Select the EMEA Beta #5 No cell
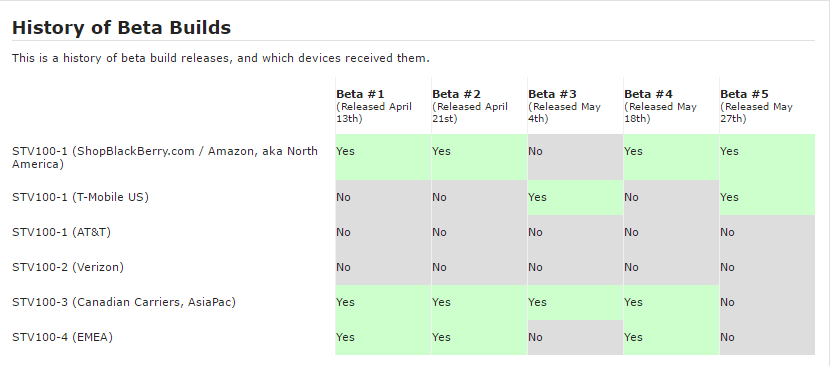The width and height of the screenshot is (833, 366). point(767,337)
